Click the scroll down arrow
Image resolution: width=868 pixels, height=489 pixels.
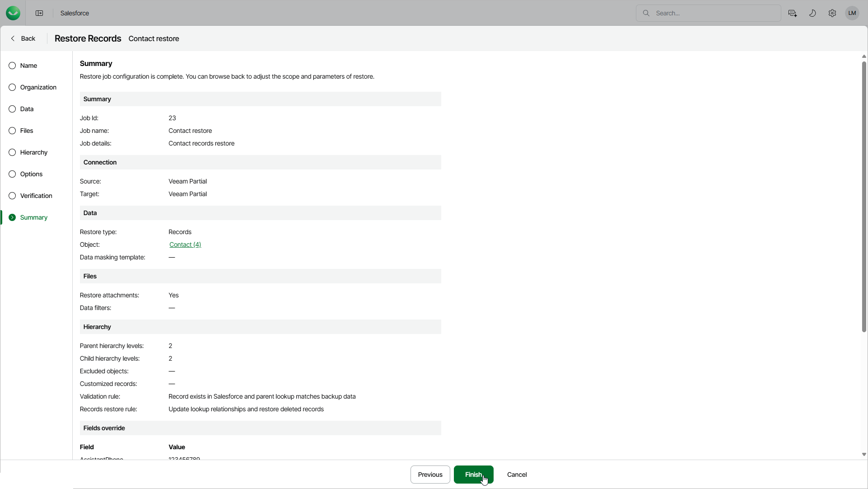click(x=863, y=455)
